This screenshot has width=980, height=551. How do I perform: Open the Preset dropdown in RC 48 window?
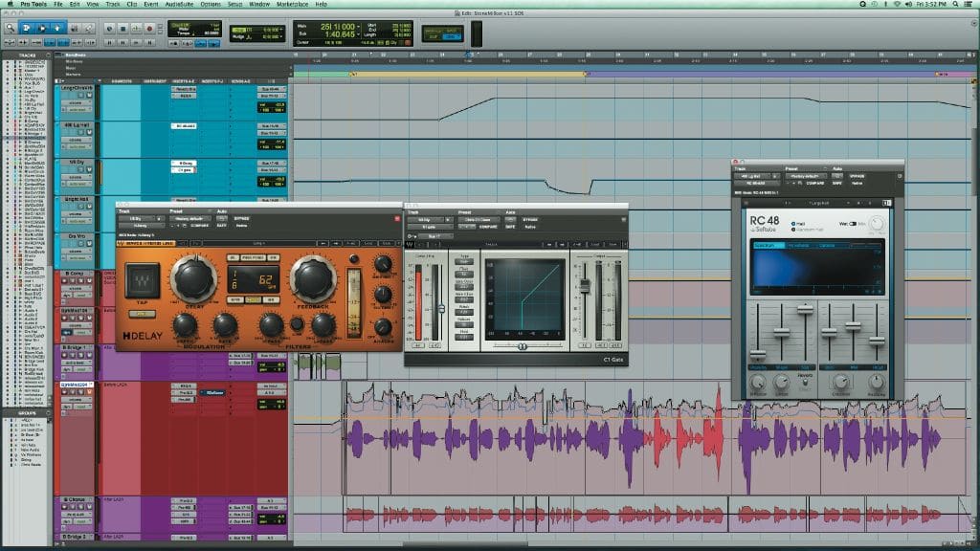pos(806,176)
